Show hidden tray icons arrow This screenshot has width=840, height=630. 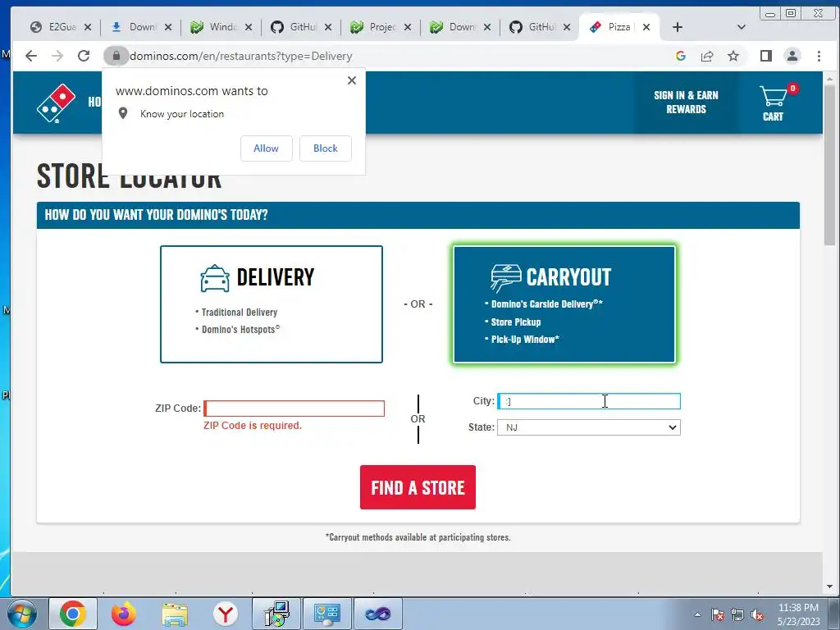click(x=697, y=614)
